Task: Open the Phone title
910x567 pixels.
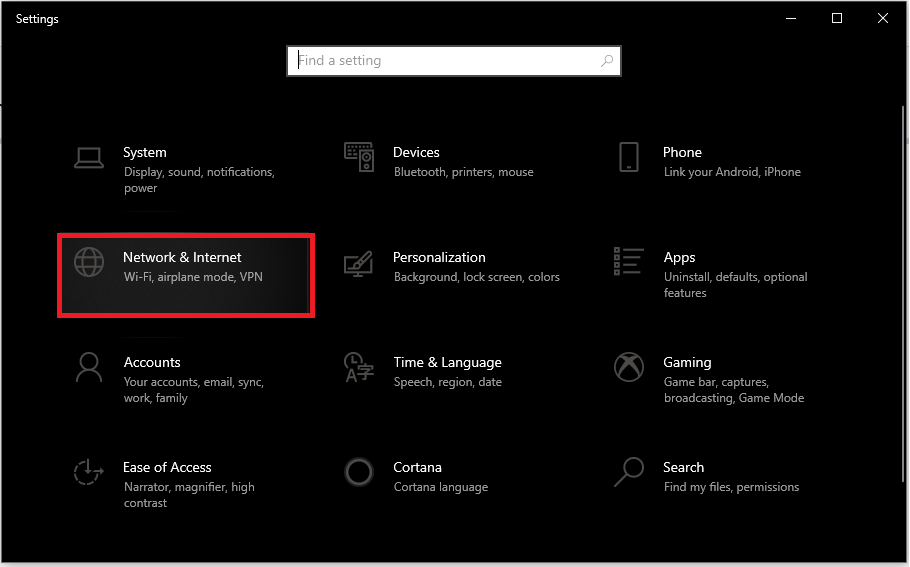Action: click(x=682, y=152)
